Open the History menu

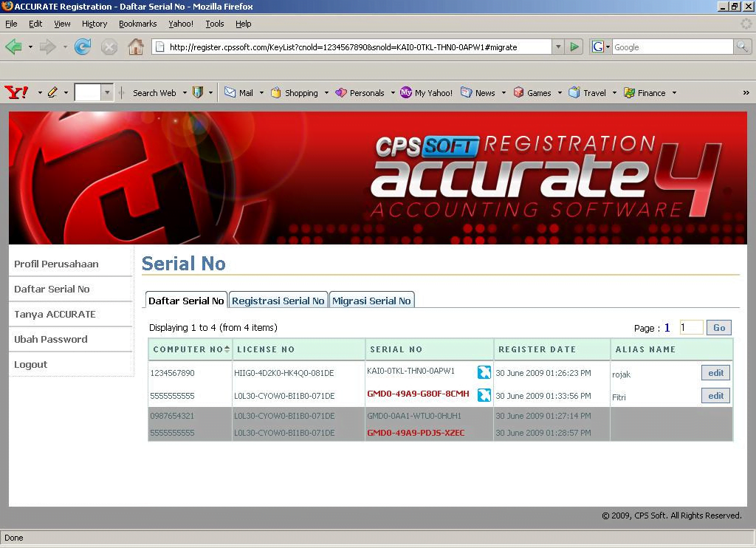(94, 24)
